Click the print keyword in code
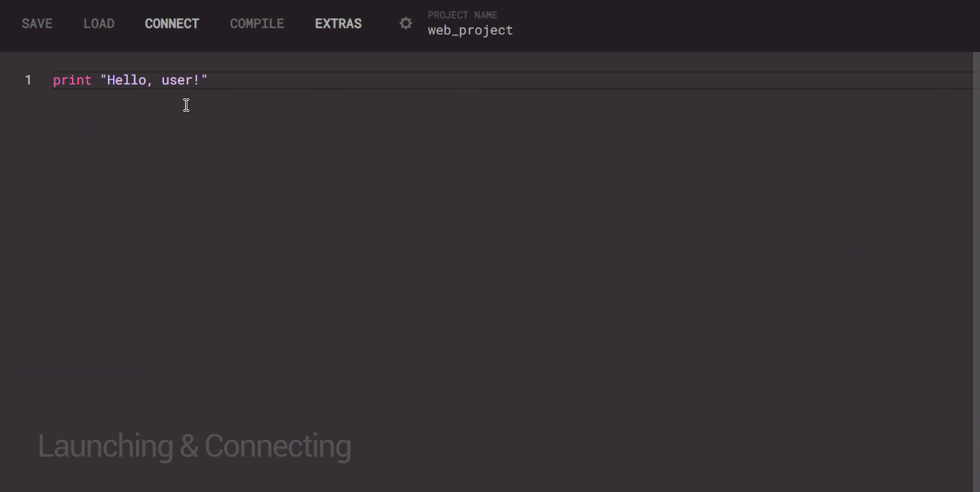 tap(71, 80)
